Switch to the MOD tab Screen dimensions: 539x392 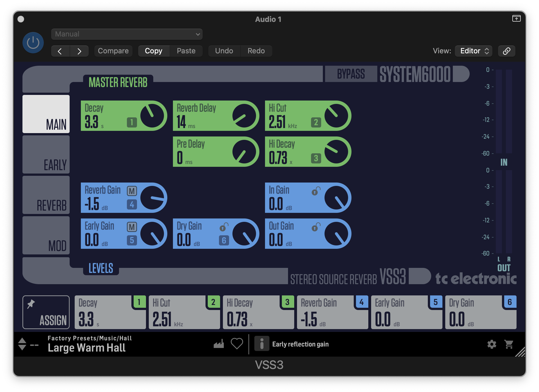click(x=46, y=235)
